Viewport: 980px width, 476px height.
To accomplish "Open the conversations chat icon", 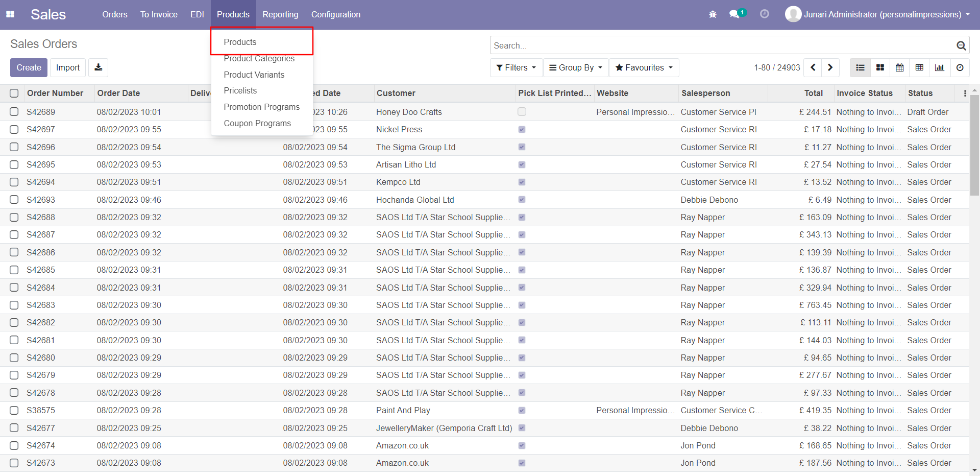I will click(x=734, y=14).
